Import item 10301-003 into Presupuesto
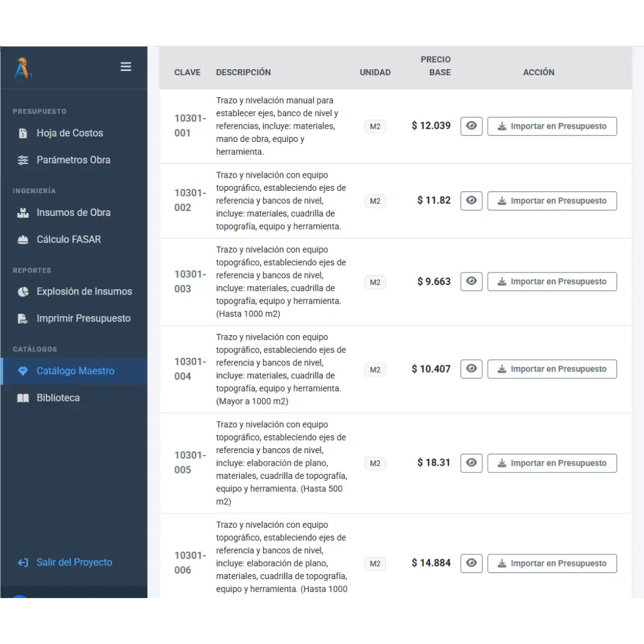This screenshot has width=644, height=644. [x=552, y=281]
